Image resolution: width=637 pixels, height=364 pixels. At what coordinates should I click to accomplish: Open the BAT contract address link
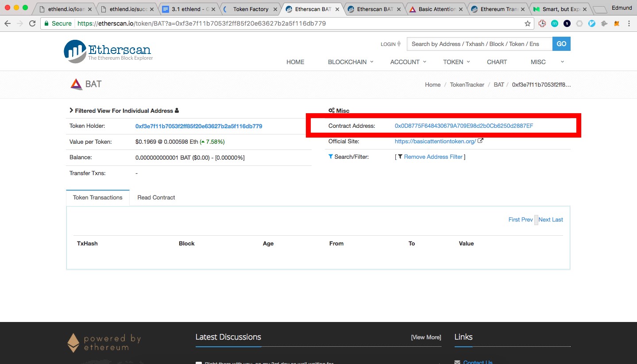(x=464, y=126)
